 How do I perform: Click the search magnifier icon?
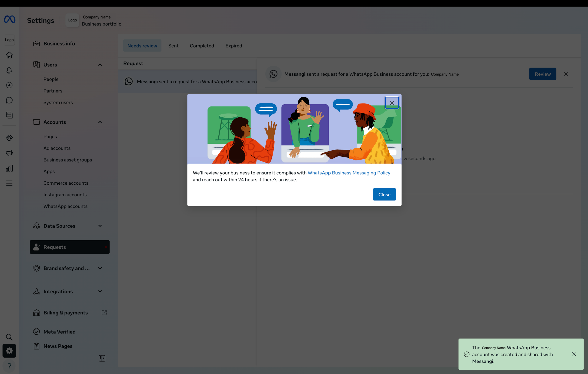point(9,337)
